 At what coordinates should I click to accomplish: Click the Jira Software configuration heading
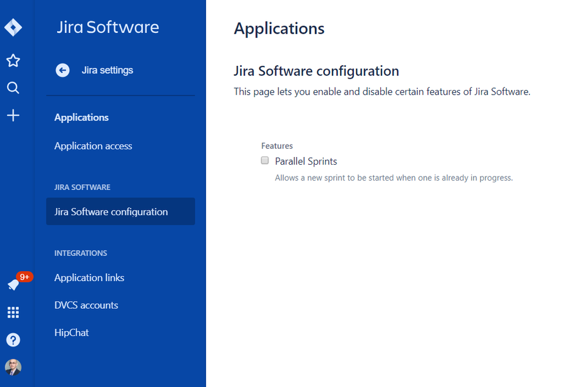click(317, 71)
